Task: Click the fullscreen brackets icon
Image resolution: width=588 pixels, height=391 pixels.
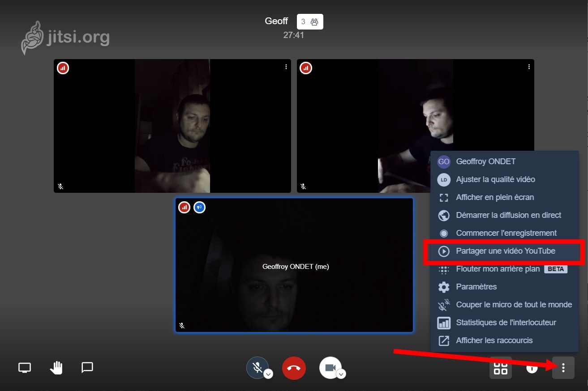Action: click(443, 197)
